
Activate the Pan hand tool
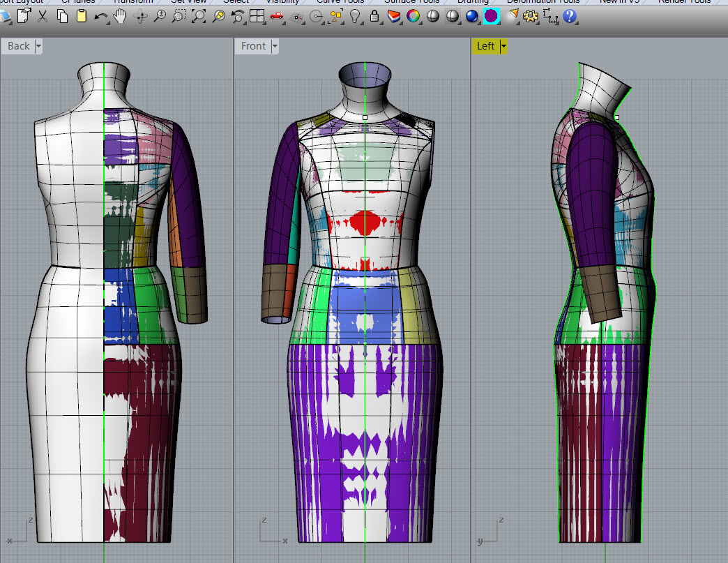(121, 16)
